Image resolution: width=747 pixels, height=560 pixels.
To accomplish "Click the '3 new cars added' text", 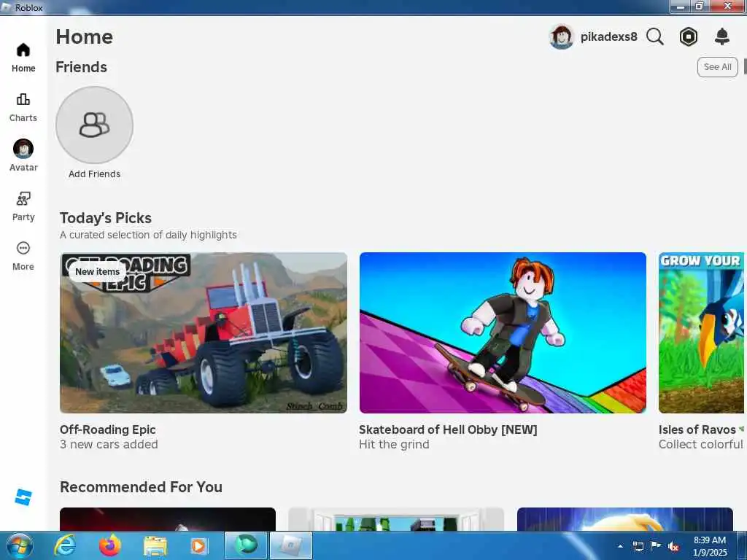I will [x=109, y=444].
